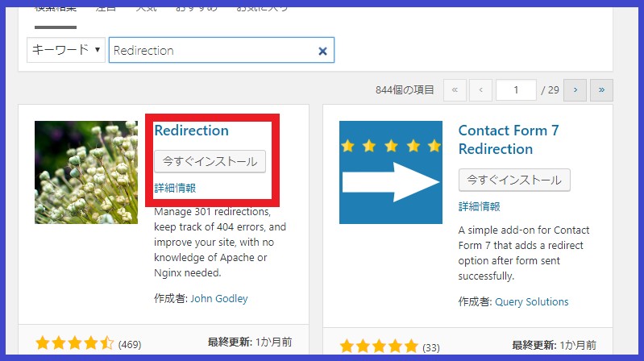This screenshot has width=644, height=361.
Task: Open the Redirection plugin flower thumbnail
Action: click(86, 172)
